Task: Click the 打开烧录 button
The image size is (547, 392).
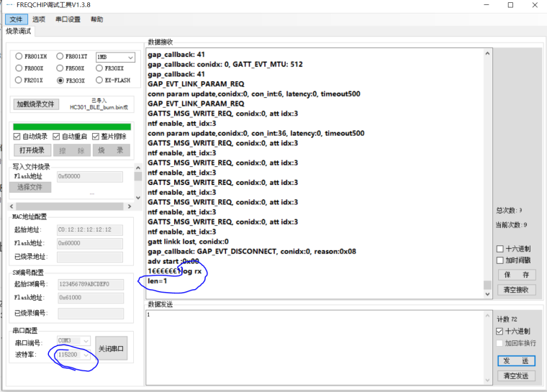Action: [32, 150]
